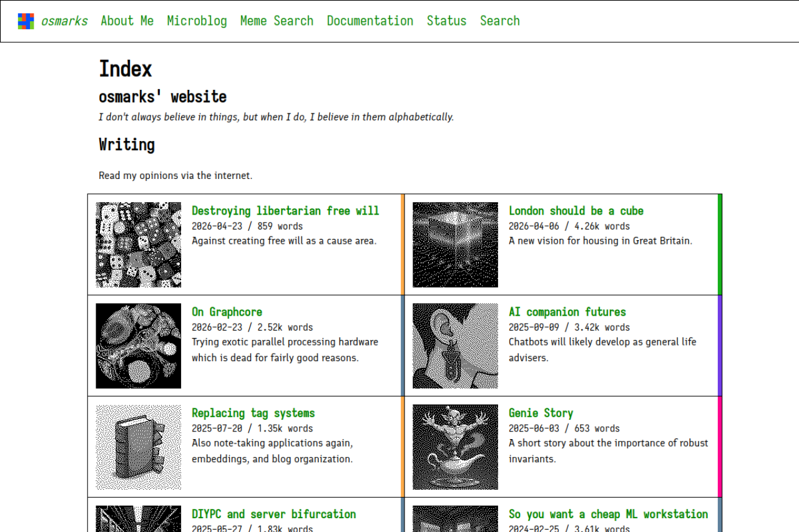Open the Documentation page
Screen dimensions: 799x532
point(370,21)
